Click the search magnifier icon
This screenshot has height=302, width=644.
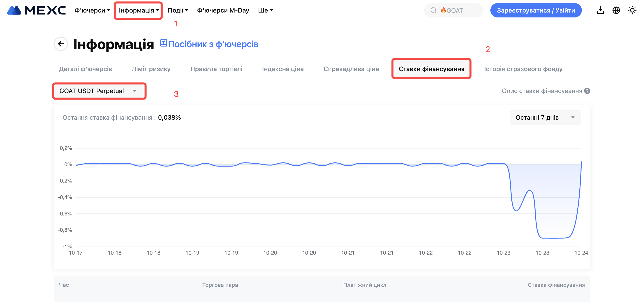(433, 10)
